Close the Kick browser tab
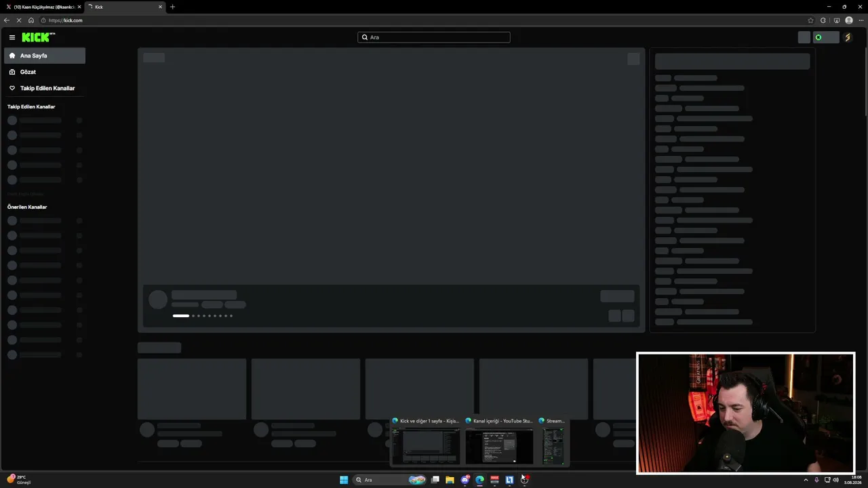 pos(161,7)
